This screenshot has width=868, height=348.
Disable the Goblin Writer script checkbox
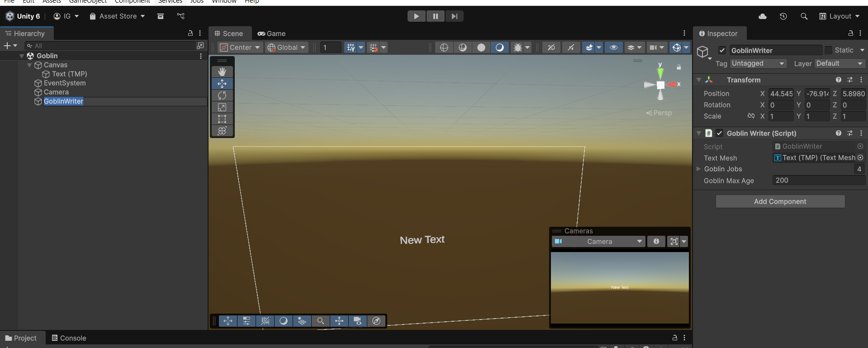(720, 133)
